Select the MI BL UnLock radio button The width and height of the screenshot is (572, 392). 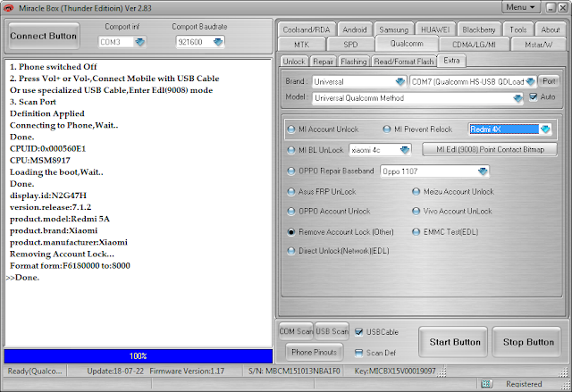[x=291, y=150]
